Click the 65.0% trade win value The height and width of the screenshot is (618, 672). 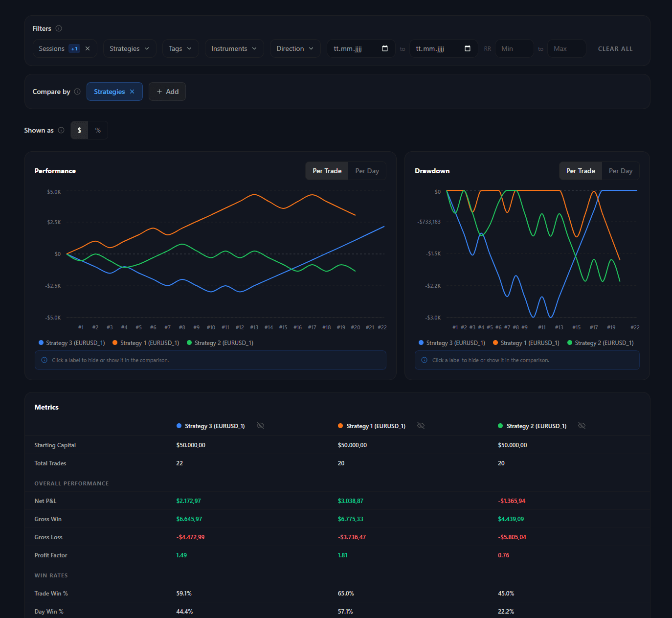(346, 594)
